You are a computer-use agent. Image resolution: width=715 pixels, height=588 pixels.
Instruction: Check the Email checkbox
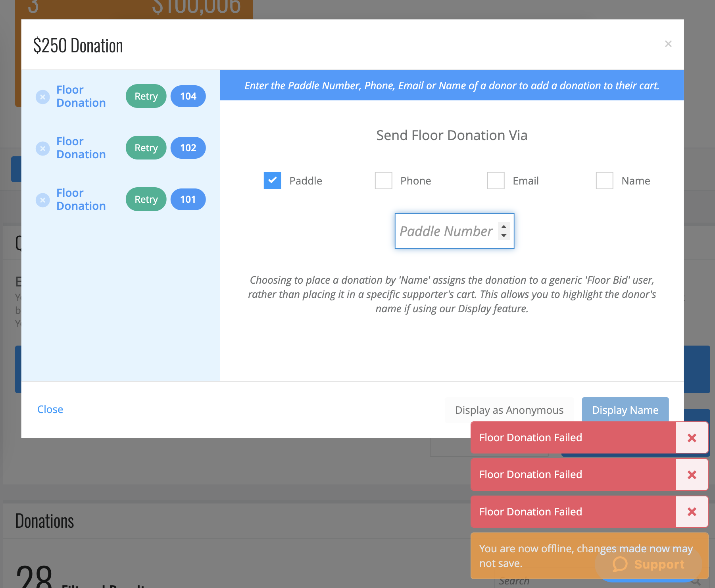coord(496,181)
